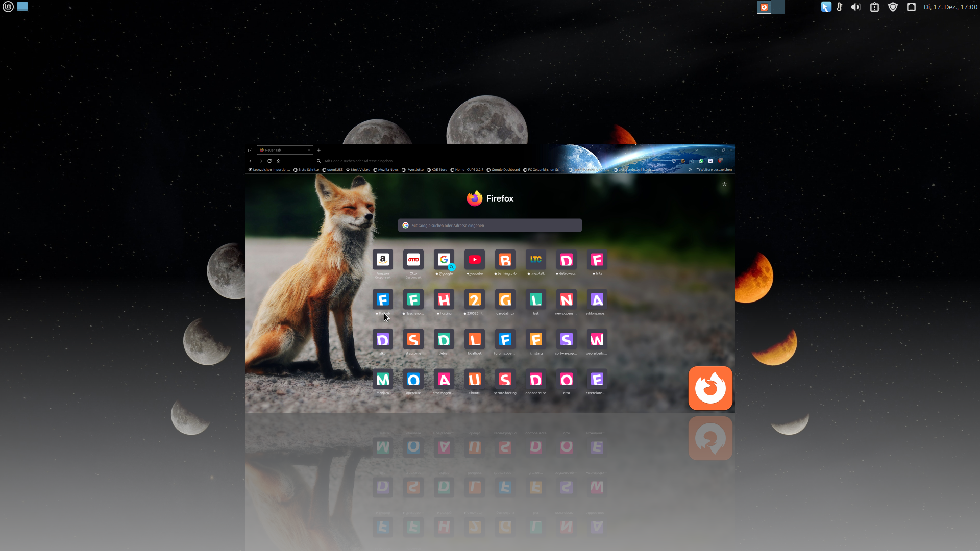This screenshot has height=551, width=980.
Task: Open the ubuntu shortcut tile
Action: 474,380
